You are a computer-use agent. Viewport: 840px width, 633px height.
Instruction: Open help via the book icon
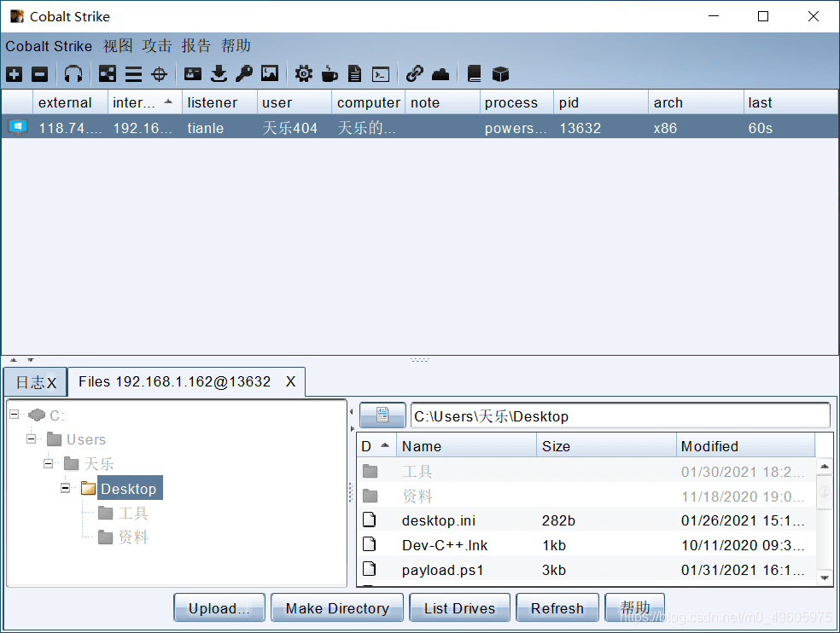click(x=474, y=74)
